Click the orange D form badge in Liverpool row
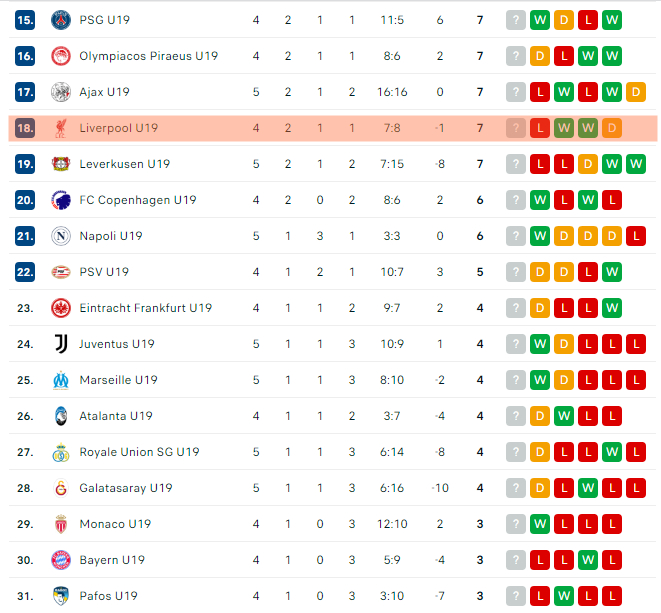The height and width of the screenshot is (613, 661). click(612, 128)
